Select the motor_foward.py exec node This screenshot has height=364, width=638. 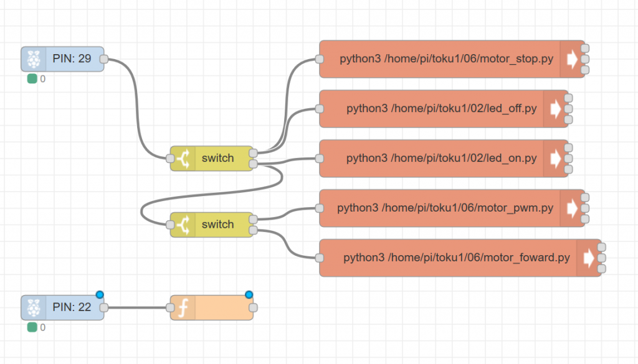(456, 258)
